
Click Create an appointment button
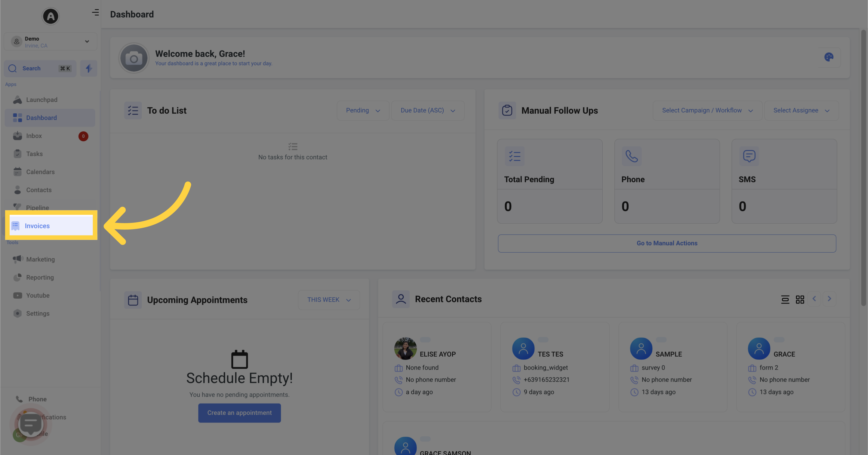[x=239, y=413]
